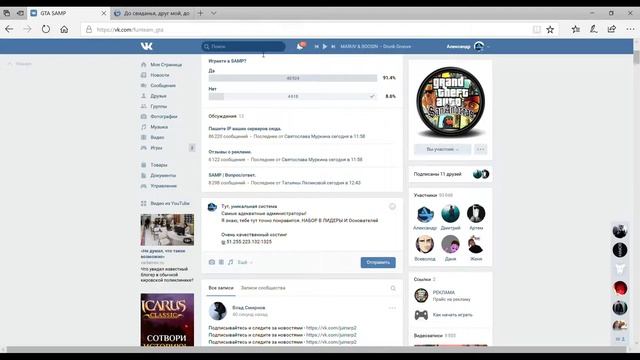640x360 pixels.
Task: Close the GTA SAMP tab
Action: coord(104,13)
